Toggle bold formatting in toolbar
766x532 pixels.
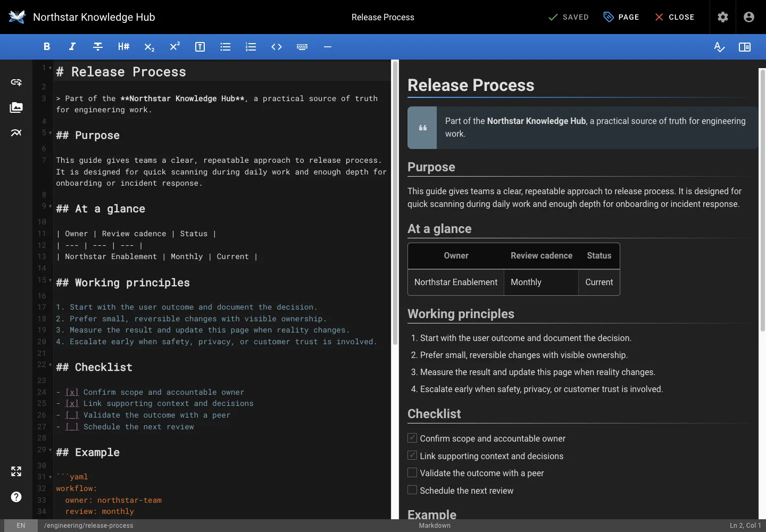[47, 47]
